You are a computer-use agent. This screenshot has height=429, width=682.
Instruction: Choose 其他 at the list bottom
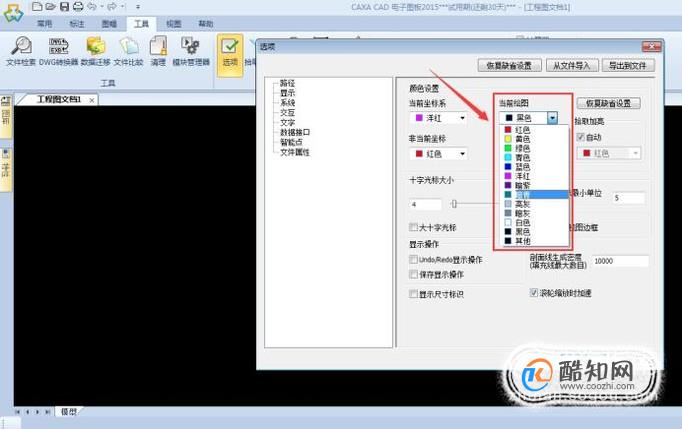click(535, 241)
